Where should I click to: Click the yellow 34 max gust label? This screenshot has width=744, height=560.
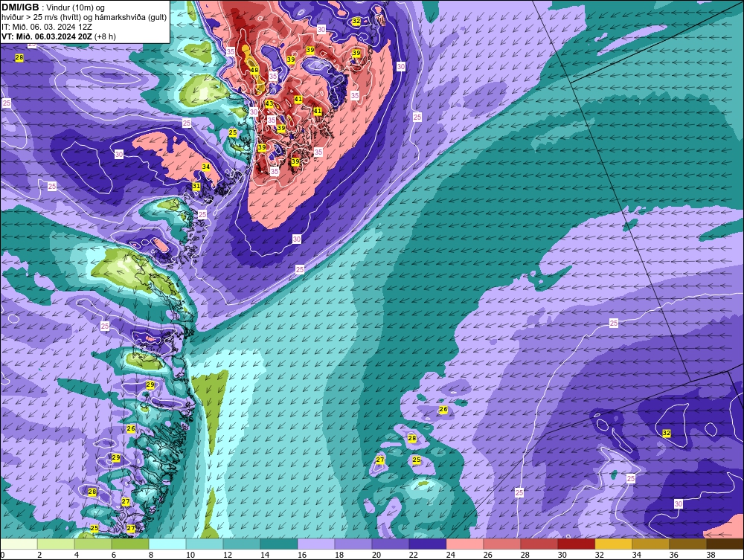206,167
